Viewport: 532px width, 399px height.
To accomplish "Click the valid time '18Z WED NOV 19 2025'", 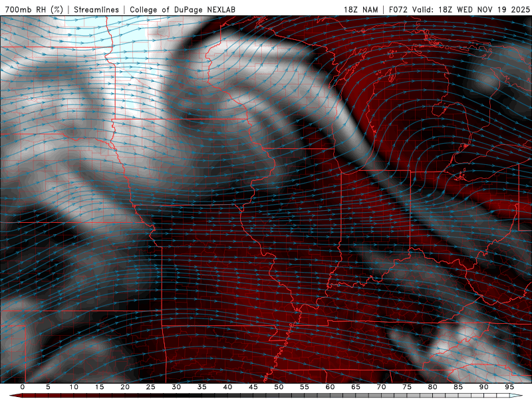I will 484,9.
